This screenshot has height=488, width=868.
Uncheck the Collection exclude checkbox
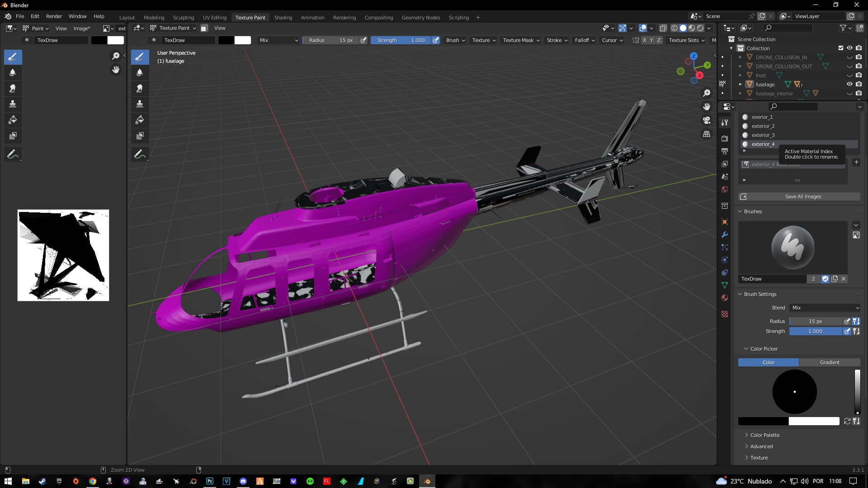coord(841,48)
